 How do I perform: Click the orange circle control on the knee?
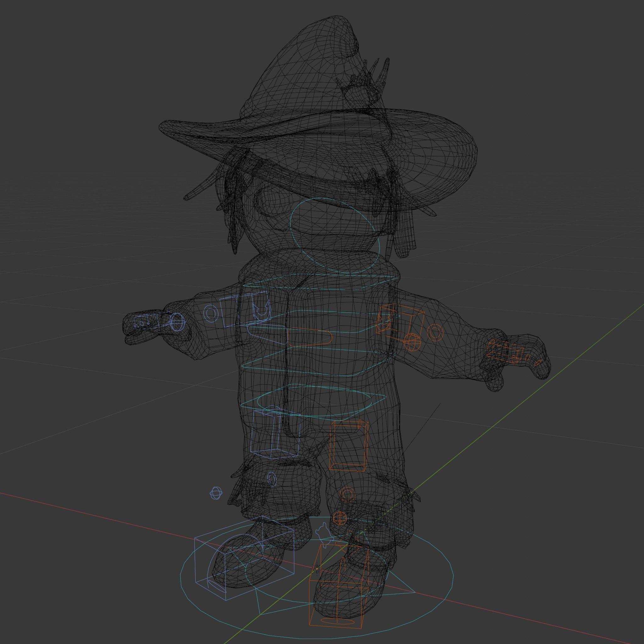[347, 494]
